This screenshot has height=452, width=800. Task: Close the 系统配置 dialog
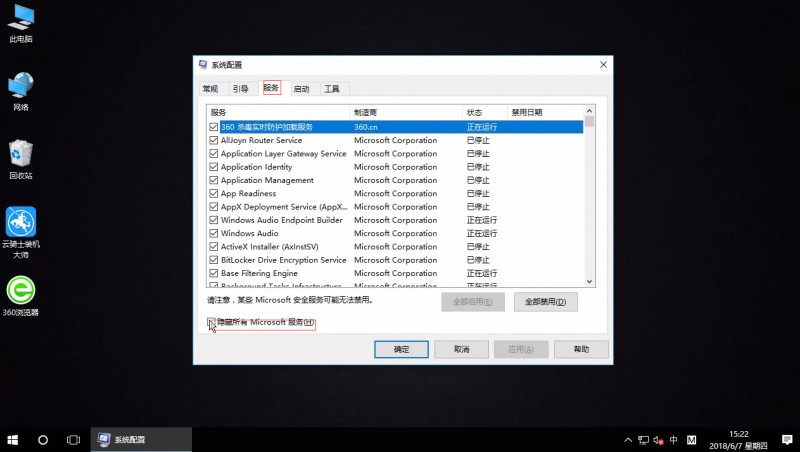pyautogui.click(x=603, y=65)
